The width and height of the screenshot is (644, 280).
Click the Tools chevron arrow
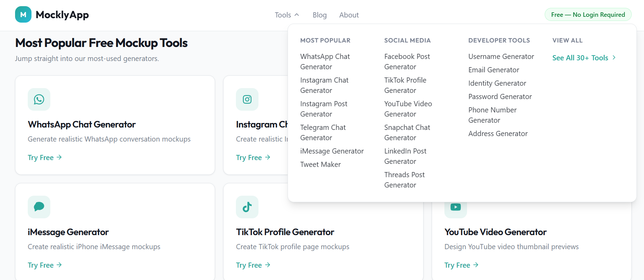point(296,15)
